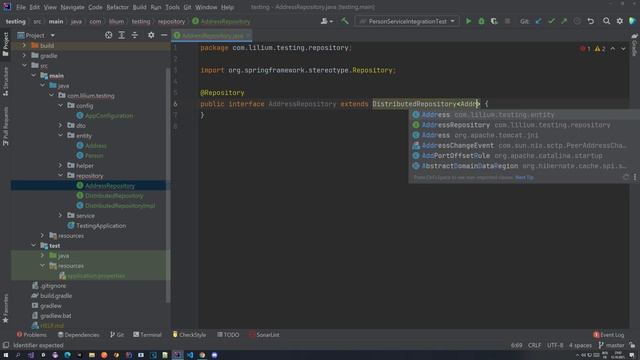Expand the resources folder under main

coord(42,236)
